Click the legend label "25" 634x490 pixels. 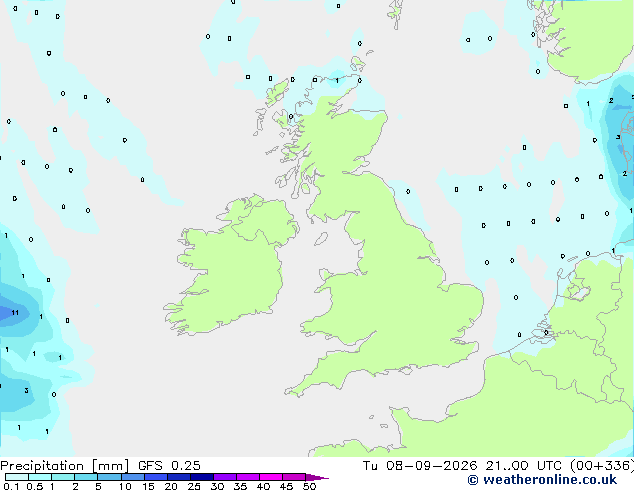tap(194, 486)
